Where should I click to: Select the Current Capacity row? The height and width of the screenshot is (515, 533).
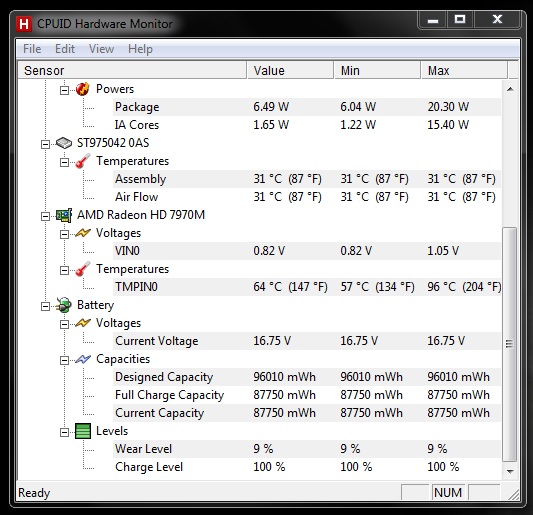307,413
